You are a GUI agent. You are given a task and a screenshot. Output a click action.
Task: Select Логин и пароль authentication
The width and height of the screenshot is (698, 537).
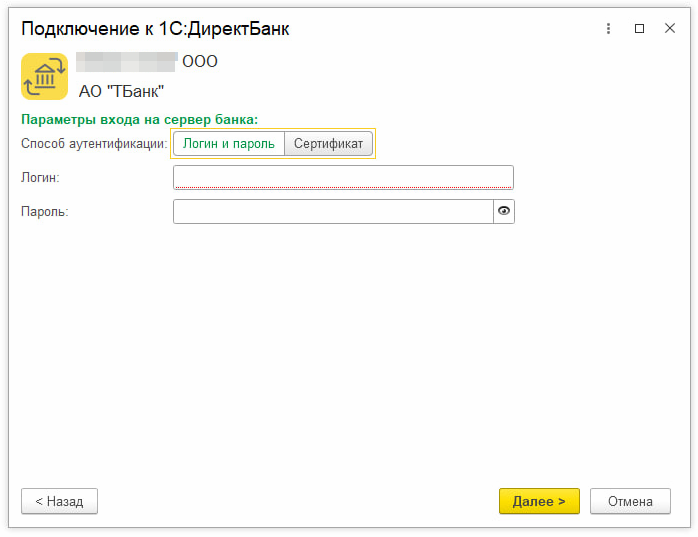(x=229, y=144)
